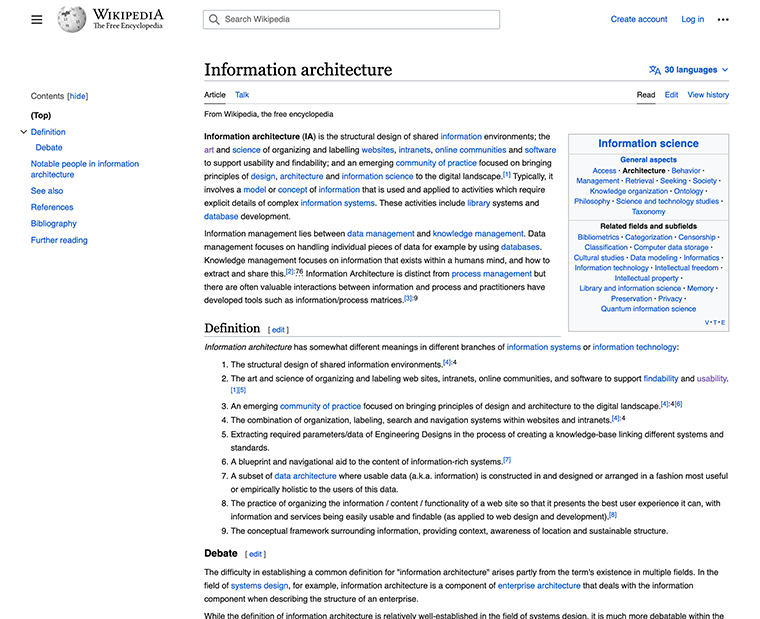Image resolution: width=760 pixels, height=619 pixels.
Task: Jump to References in contents
Action: 52,207
